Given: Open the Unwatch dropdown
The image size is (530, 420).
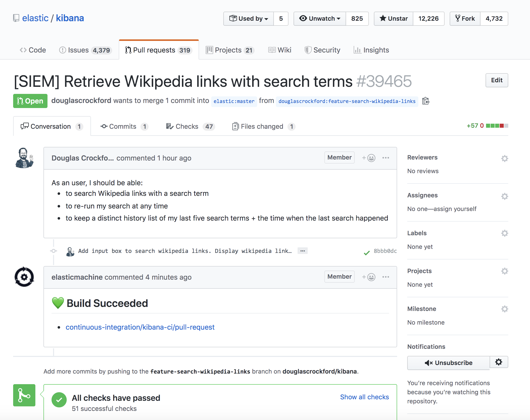Looking at the screenshot, I should pos(320,18).
